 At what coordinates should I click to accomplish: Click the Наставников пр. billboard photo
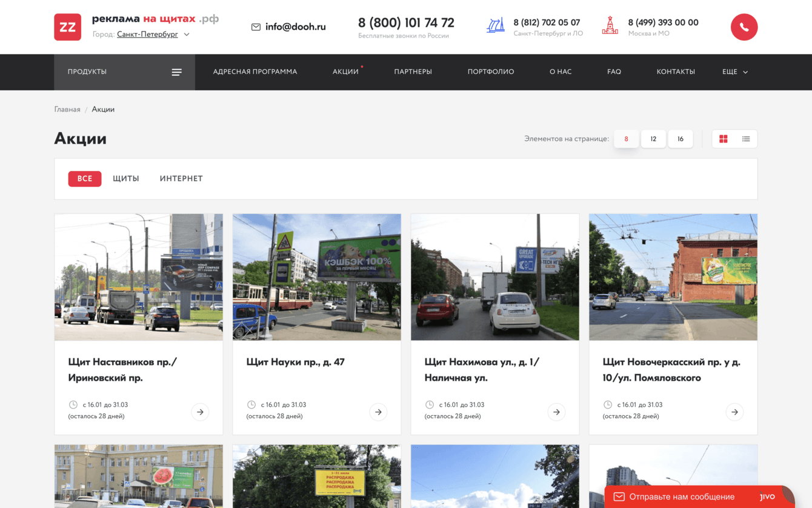pos(139,277)
